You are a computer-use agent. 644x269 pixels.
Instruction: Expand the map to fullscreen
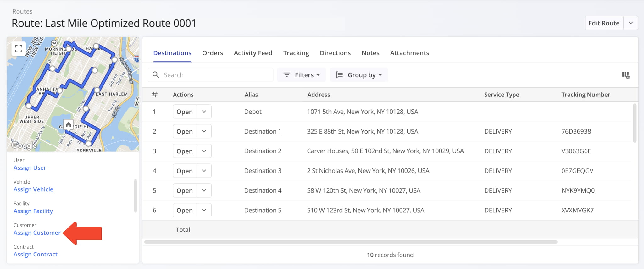pyautogui.click(x=19, y=48)
